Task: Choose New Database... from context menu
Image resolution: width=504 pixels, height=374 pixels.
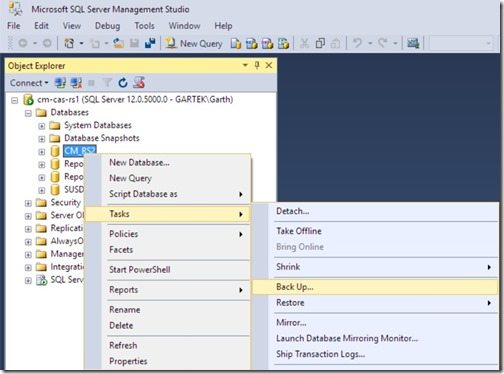Action: click(168, 163)
